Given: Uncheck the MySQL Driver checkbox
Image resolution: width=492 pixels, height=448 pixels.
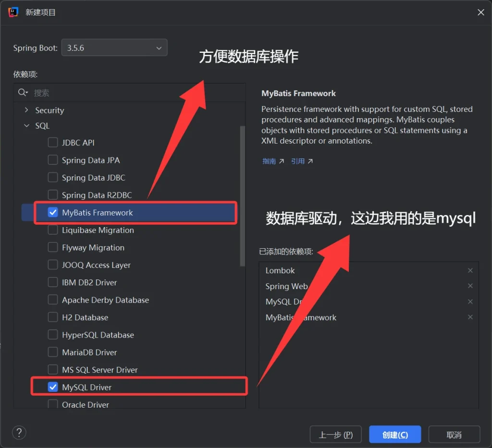Looking at the screenshot, I should pyautogui.click(x=53, y=387).
